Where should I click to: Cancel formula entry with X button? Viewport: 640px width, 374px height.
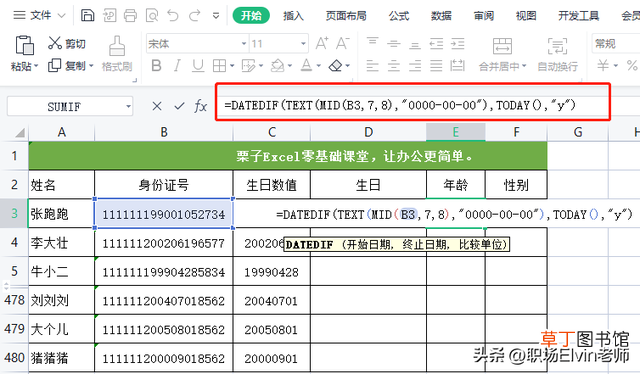(x=156, y=107)
